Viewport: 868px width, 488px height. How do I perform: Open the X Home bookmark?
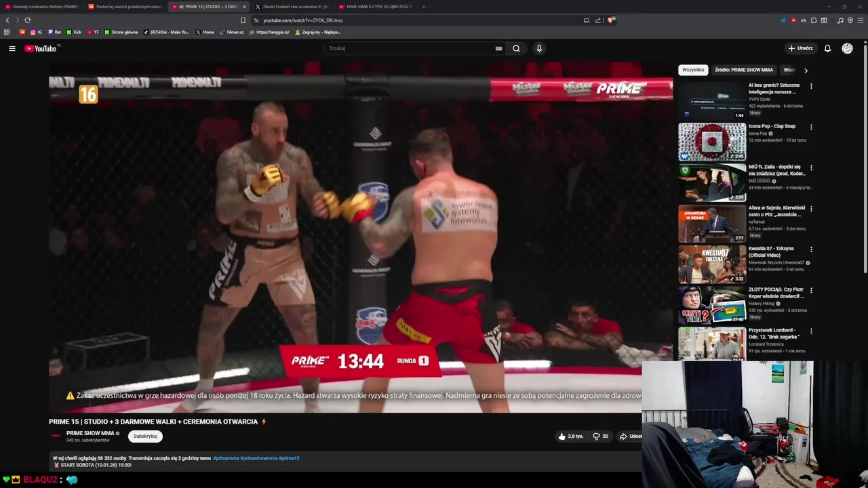(205, 32)
